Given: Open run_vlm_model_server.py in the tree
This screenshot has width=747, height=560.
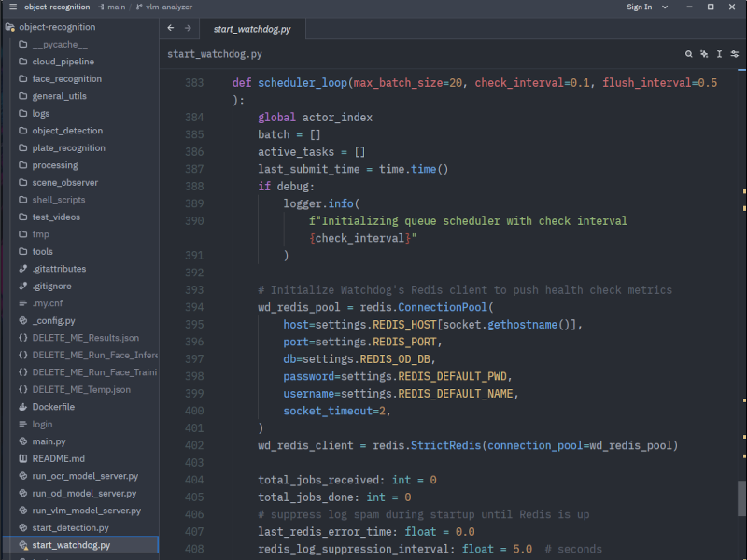Looking at the screenshot, I should [87, 511].
